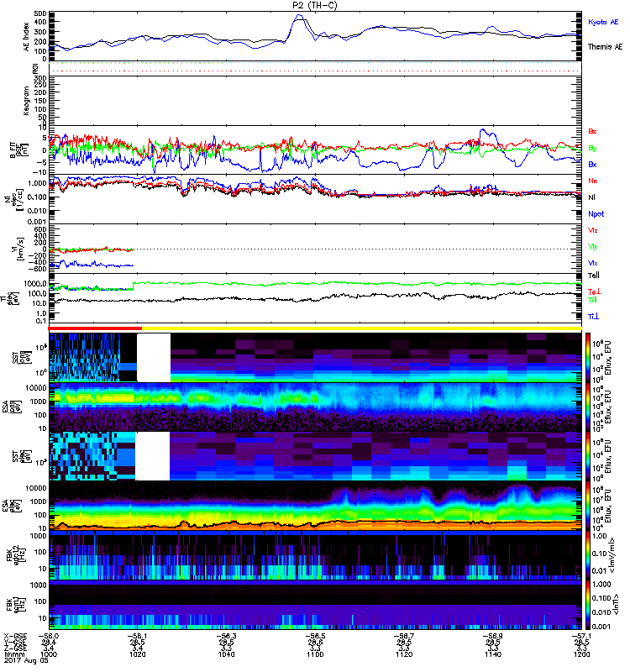Click the 1200 time tick label

click(x=581, y=654)
